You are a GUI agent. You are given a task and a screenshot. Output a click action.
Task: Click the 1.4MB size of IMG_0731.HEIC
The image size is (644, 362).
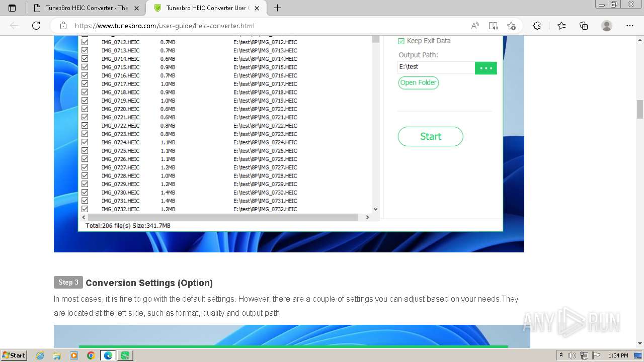168,201
